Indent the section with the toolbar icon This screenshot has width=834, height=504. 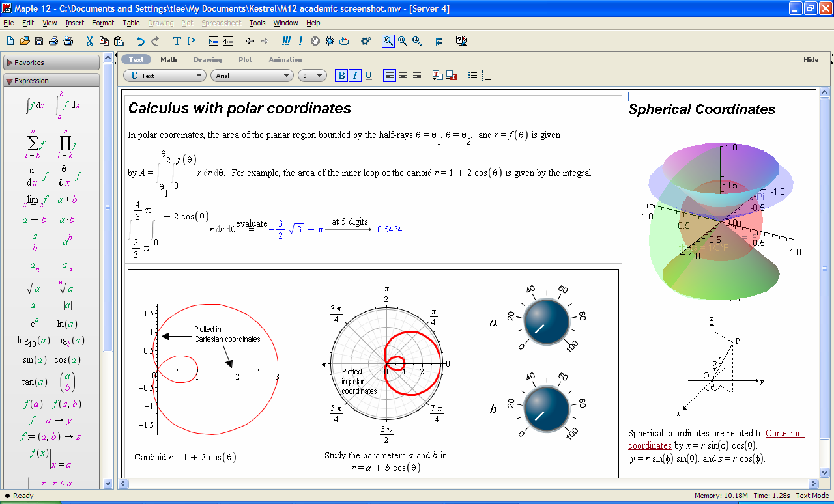tap(214, 41)
